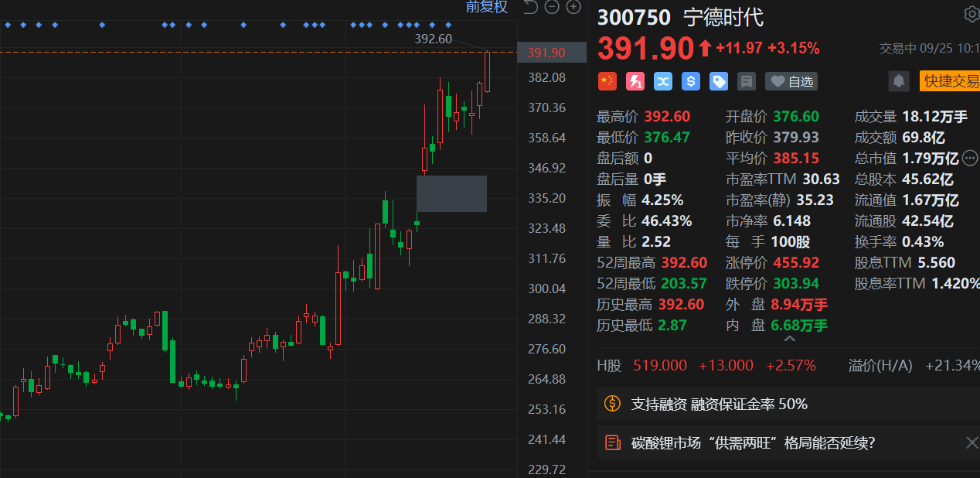
Task: Click the blue shuffle arrows icon
Action: (x=662, y=81)
